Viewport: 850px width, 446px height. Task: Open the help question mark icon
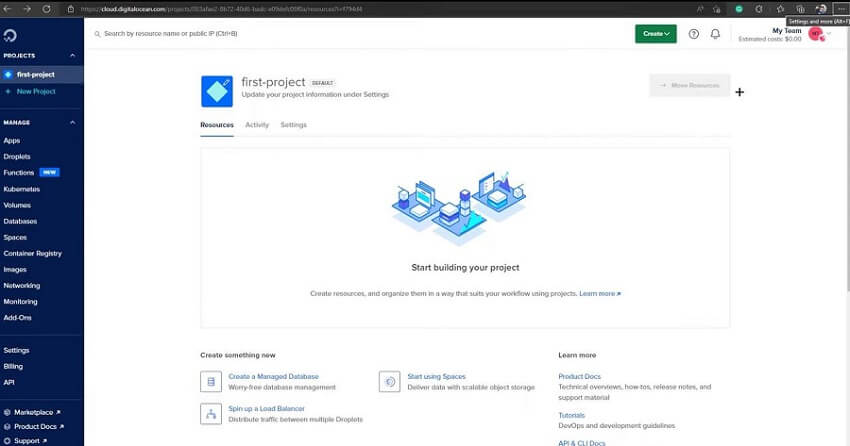pos(694,34)
